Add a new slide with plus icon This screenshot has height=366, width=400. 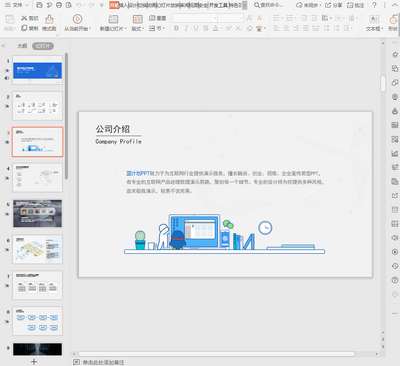34,362
